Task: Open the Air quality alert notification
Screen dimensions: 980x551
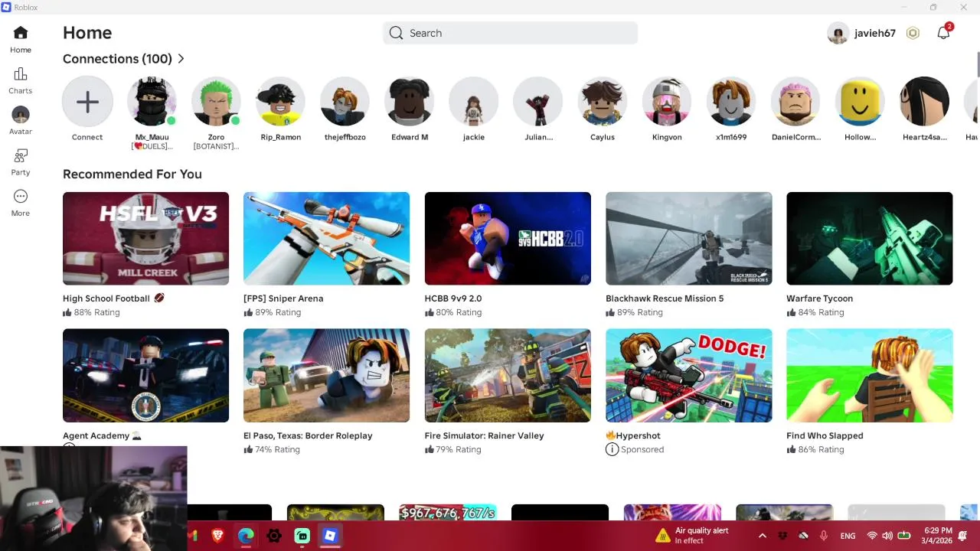Action: [692, 536]
